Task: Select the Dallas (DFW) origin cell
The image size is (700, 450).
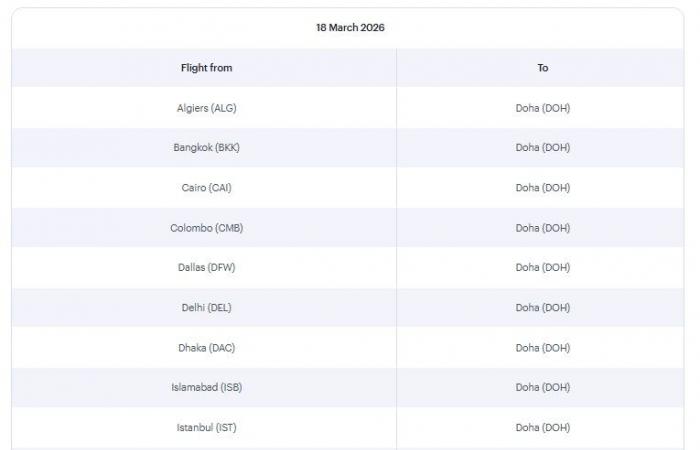Action: [x=206, y=268]
